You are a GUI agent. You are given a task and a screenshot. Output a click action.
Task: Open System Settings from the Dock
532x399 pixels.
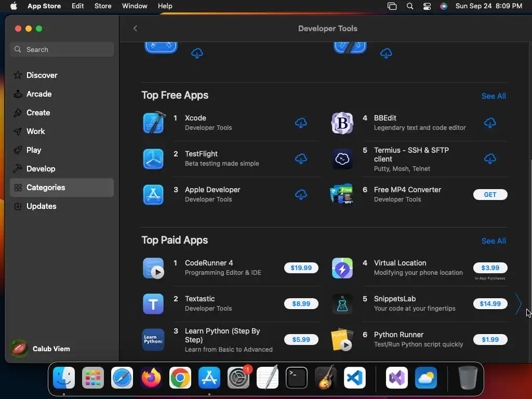click(x=238, y=378)
